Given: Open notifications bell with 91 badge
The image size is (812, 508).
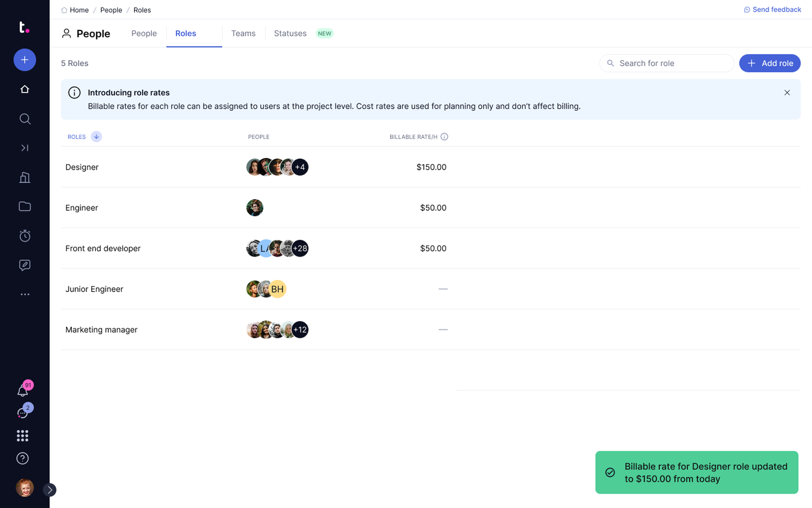Looking at the screenshot, I should click(x=23, y=391).
